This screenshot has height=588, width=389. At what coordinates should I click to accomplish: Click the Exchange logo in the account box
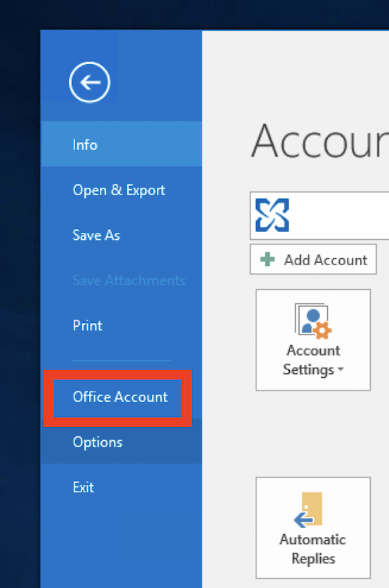tap(272, 215)
